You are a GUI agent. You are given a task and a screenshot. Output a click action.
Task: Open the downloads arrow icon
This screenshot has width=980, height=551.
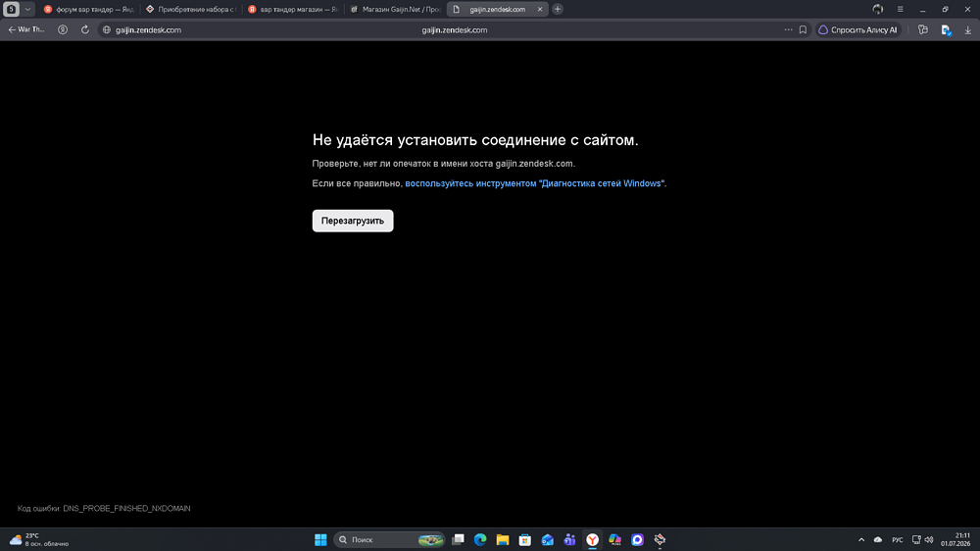967,29
